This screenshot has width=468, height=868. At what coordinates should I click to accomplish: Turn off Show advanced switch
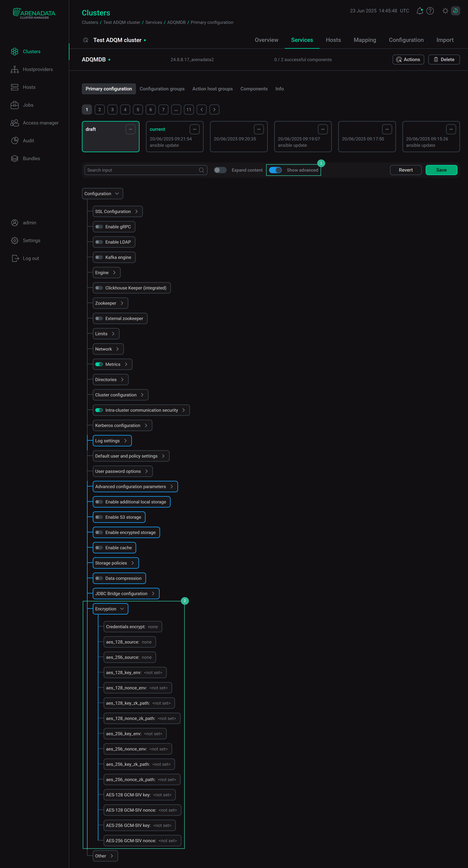click(275, 170)
